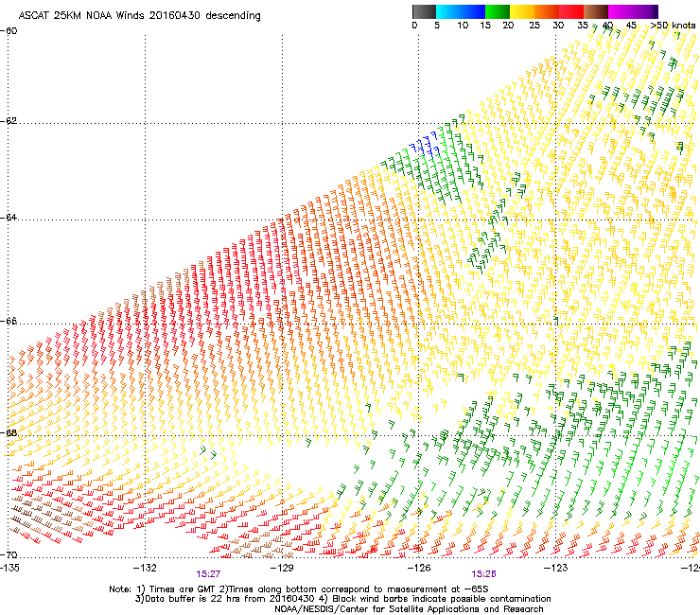Click the '>50 knots' legend label
Screen dimensions: 700x615
pyautogui.click(x=673, y=26)
